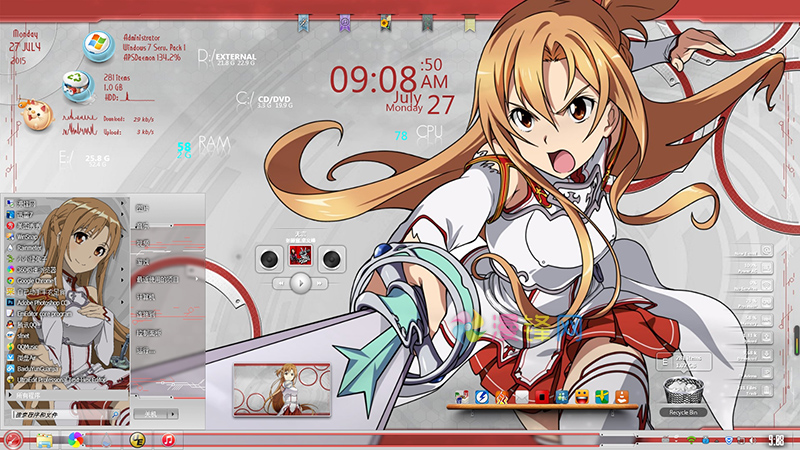800x450 pixels.
Task: Open the envelope mail icon on the dock
Action: pos(521,397)
